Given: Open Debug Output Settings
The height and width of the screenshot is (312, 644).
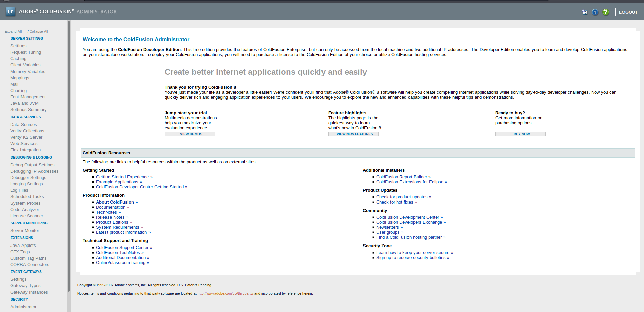Looking at the screenshot, I should click(32, 165).
